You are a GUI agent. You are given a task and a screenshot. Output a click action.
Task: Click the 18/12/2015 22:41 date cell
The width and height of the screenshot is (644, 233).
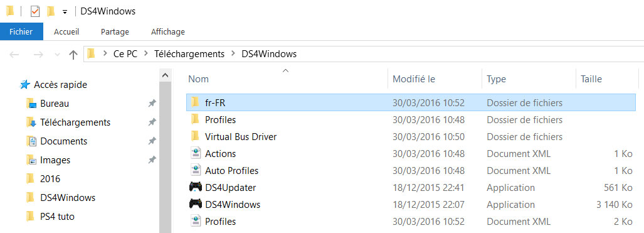428,188
